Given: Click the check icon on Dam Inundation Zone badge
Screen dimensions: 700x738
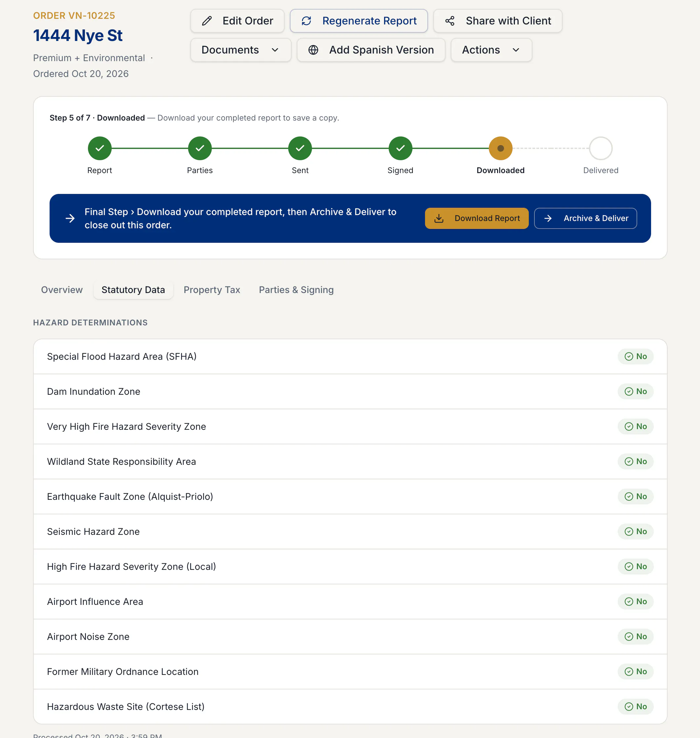Looking at the screenshot, I should point(629,391).
